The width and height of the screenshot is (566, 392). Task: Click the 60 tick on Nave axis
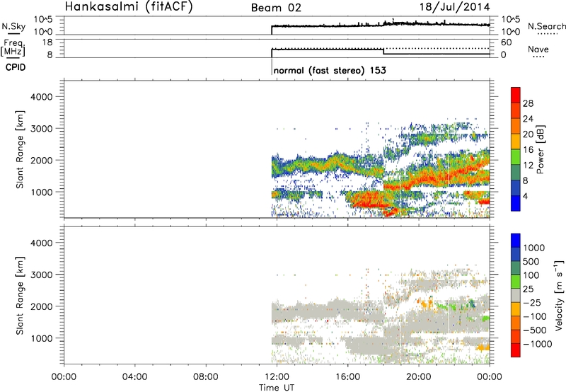coord(506,42)
